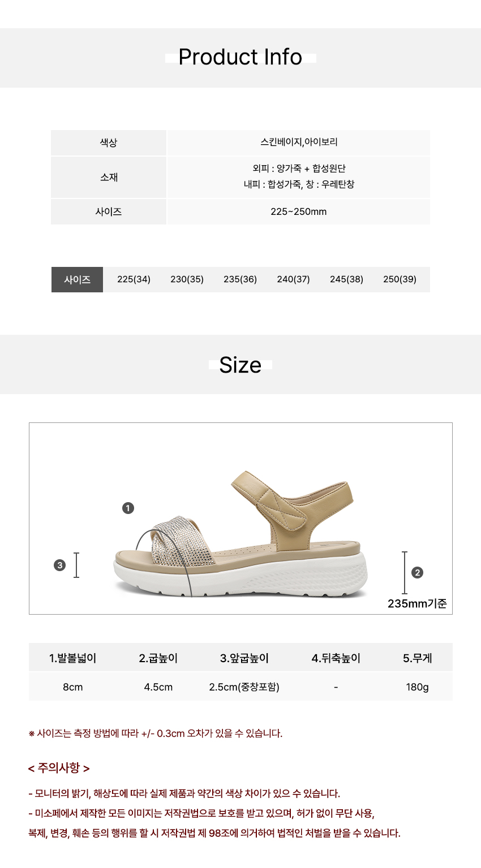Viewport: 481px width, 868px height.
Task: Click the Size section heading
Action: (240, 365)
